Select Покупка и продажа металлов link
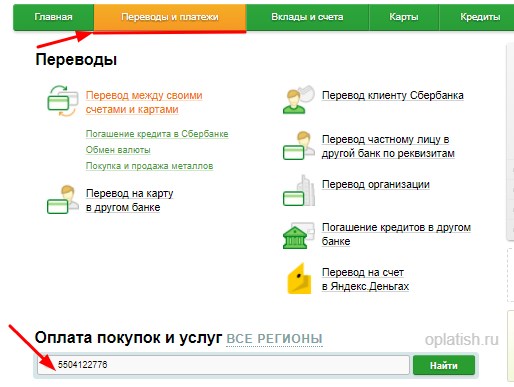 pos(149,166)
